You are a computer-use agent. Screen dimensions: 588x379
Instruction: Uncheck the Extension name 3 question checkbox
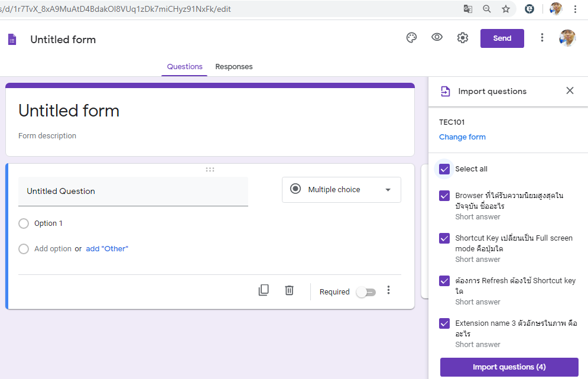tap(444, 323)
